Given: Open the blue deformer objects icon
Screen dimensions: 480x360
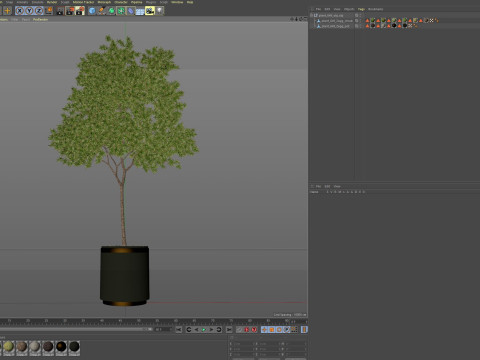Looking at the screenshot, I should point(131,11).
